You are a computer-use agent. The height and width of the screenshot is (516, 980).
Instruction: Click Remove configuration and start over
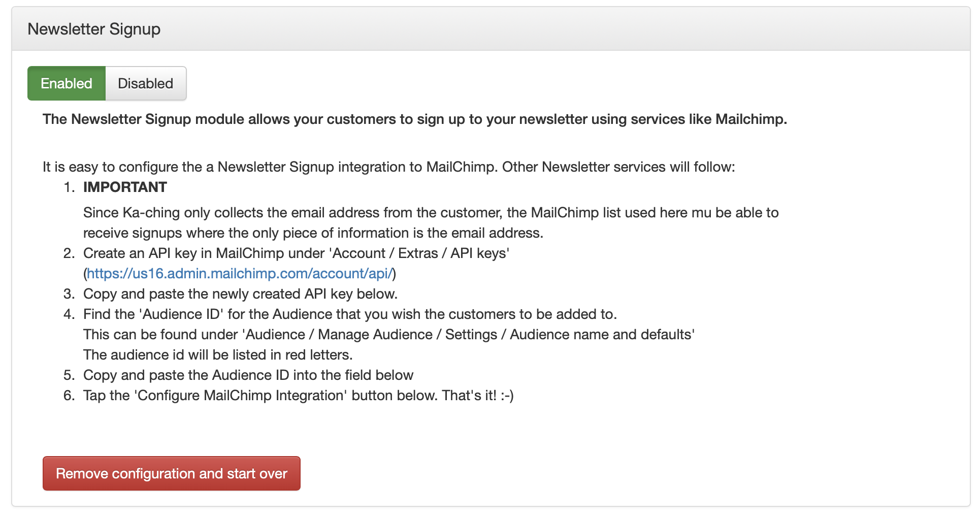coord(172,473)
